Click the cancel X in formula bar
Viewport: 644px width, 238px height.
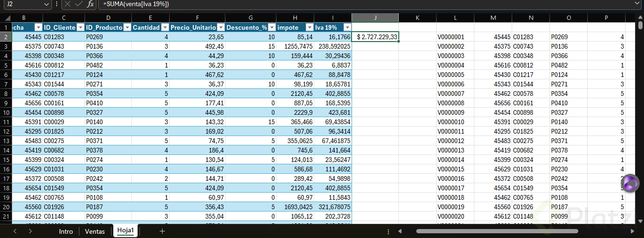point(68,4)
